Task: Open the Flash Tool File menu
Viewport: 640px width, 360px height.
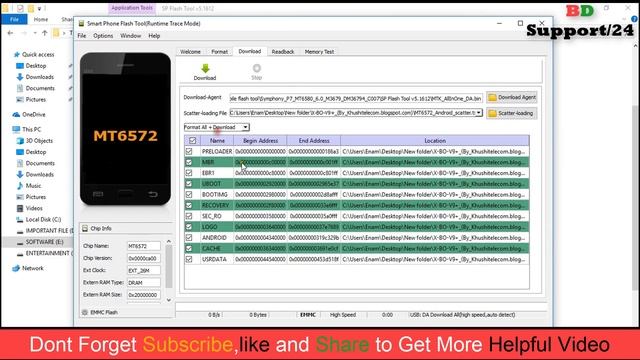Action: 82,36
